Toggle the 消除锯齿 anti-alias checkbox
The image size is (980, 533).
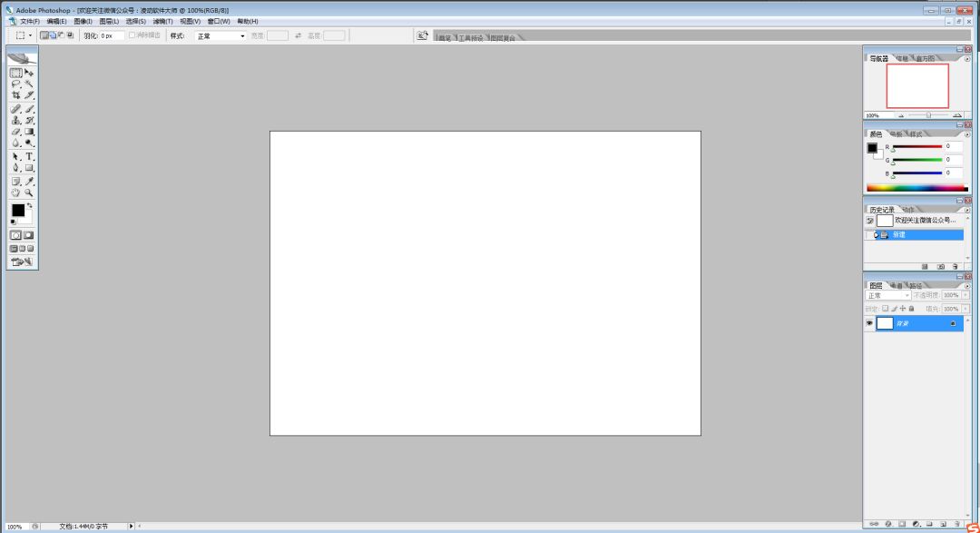coord(132,35)
